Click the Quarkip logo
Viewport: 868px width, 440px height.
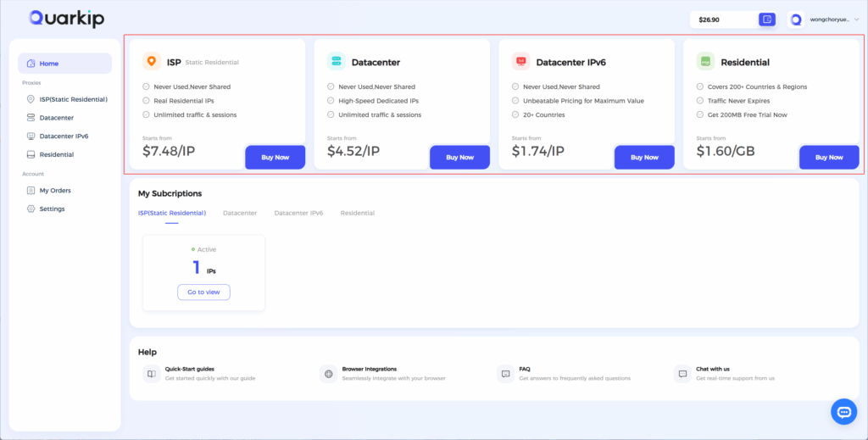tap(66, 19)
